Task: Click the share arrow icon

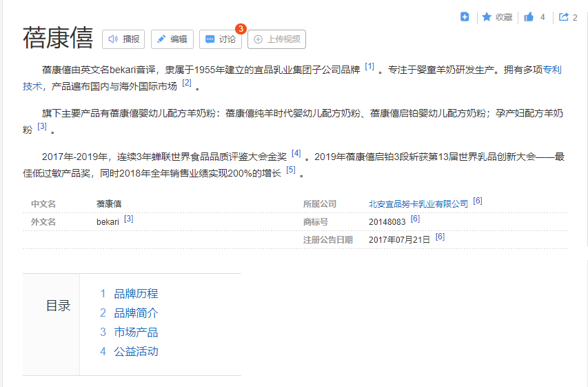Action: (x=564, y=17)
